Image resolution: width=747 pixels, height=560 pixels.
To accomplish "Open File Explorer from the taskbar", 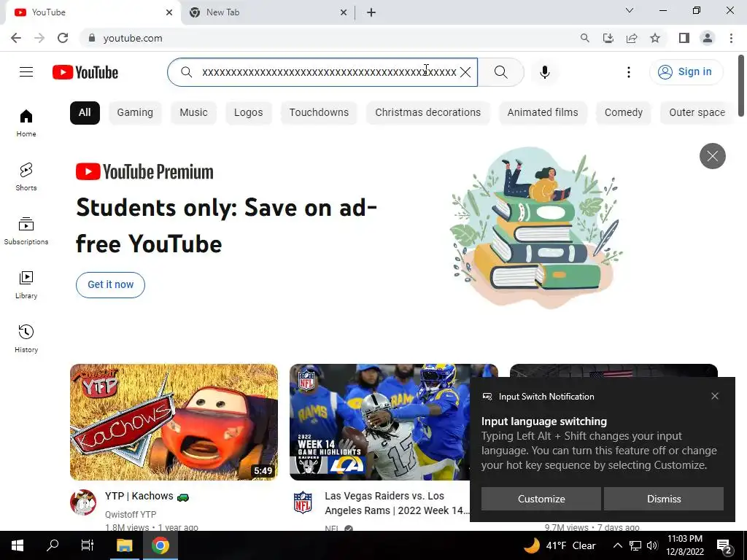I will 124,545.
